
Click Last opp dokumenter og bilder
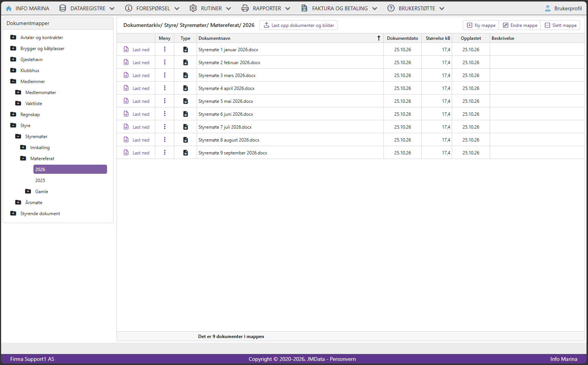pos(298,25)
